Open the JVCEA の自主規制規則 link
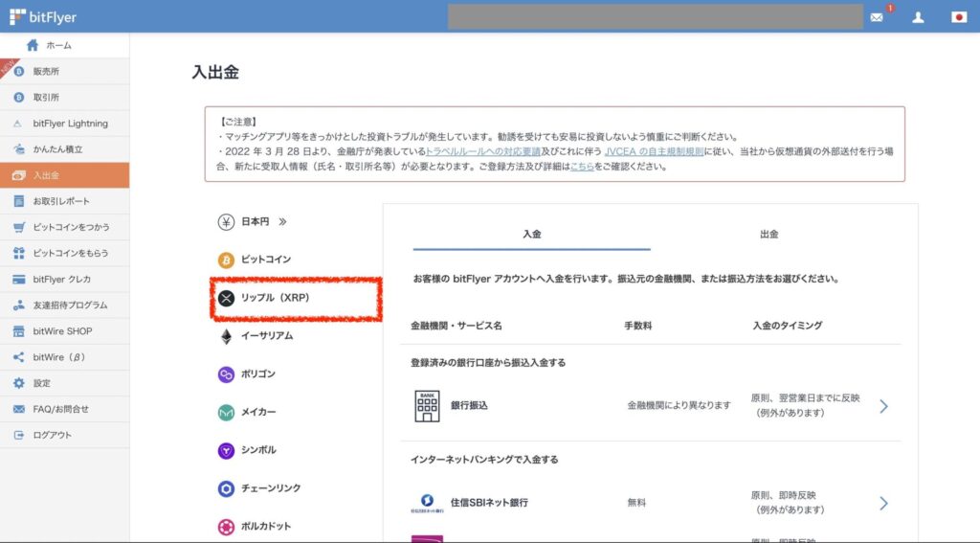The image size is (980, 543). [654, 151]
